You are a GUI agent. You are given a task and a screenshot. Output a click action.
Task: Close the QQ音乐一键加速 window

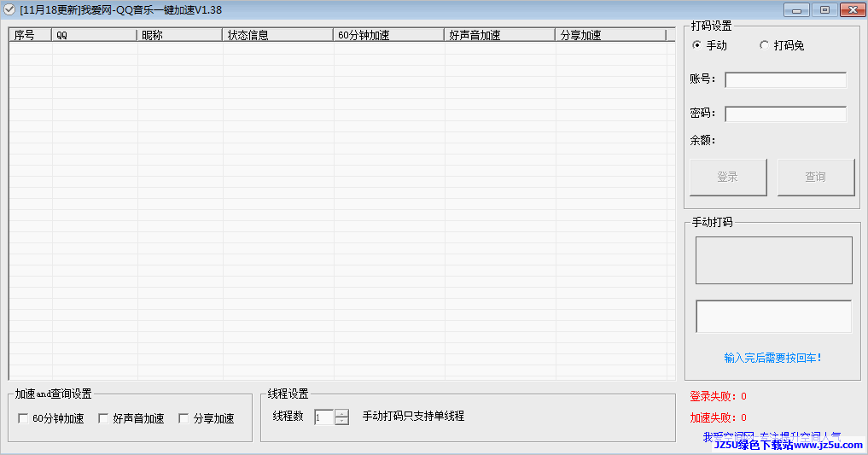853,10
